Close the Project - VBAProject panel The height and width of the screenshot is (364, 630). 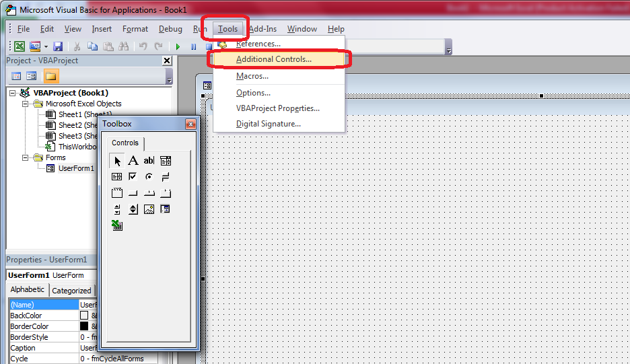(167, 61)
